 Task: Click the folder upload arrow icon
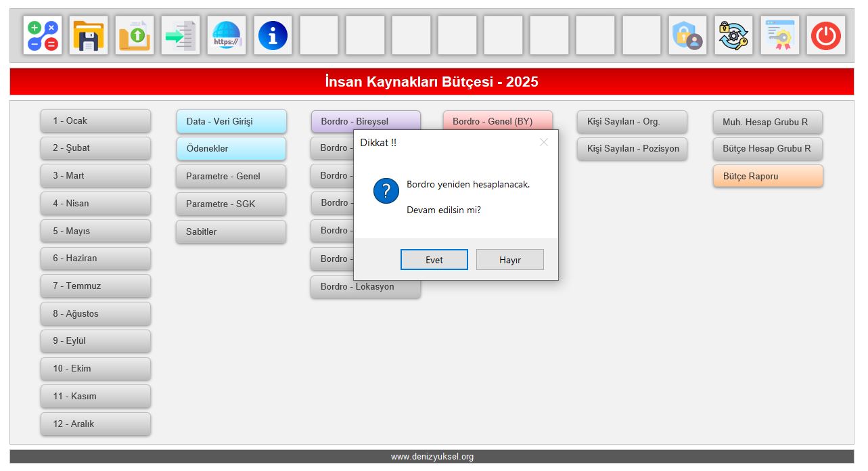135,35
